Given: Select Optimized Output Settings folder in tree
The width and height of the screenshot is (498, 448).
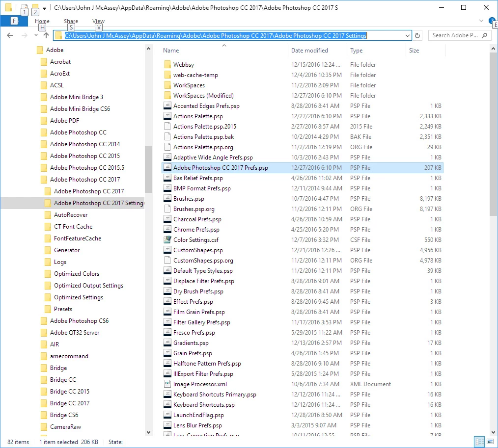Looking at the screenshot, I should pos(88,286).
